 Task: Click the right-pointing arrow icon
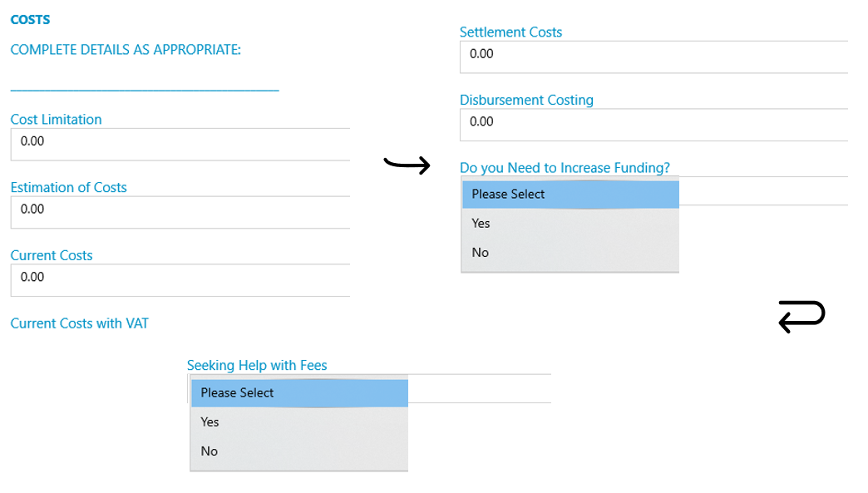407,165
